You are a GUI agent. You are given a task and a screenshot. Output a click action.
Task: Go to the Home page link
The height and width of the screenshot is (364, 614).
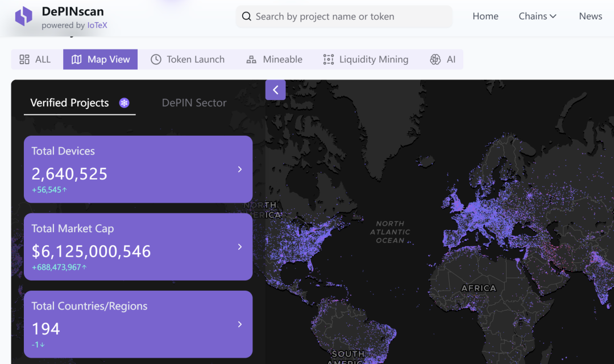pos(485,16)
